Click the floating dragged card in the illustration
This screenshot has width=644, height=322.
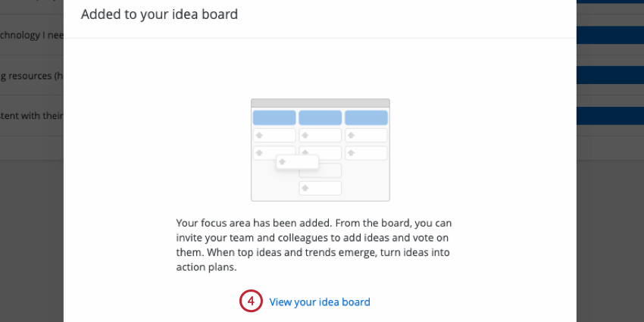point(297,162)
